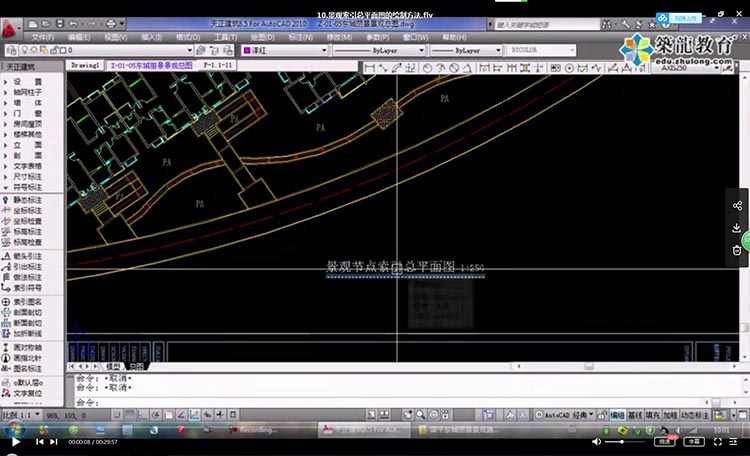Click the linear dimension icon in dimension toolbar
Viewport: 750px width, 456px height.
tap(369, 68)
